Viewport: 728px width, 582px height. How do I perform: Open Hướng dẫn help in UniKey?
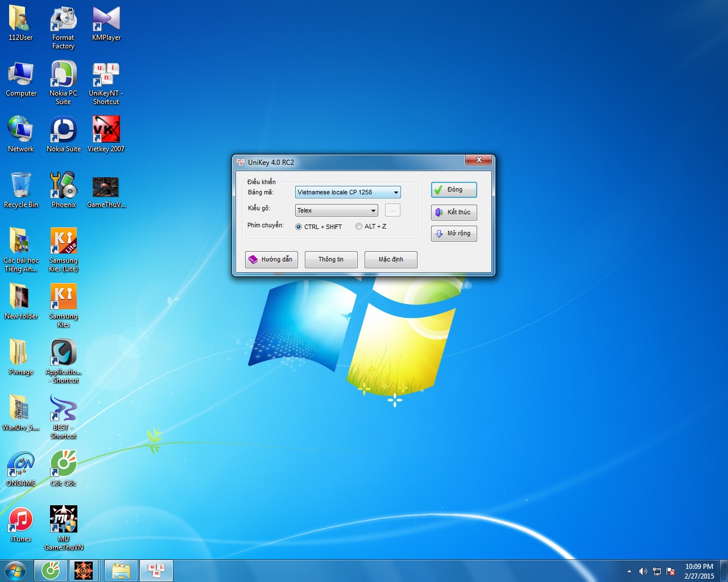271,260
